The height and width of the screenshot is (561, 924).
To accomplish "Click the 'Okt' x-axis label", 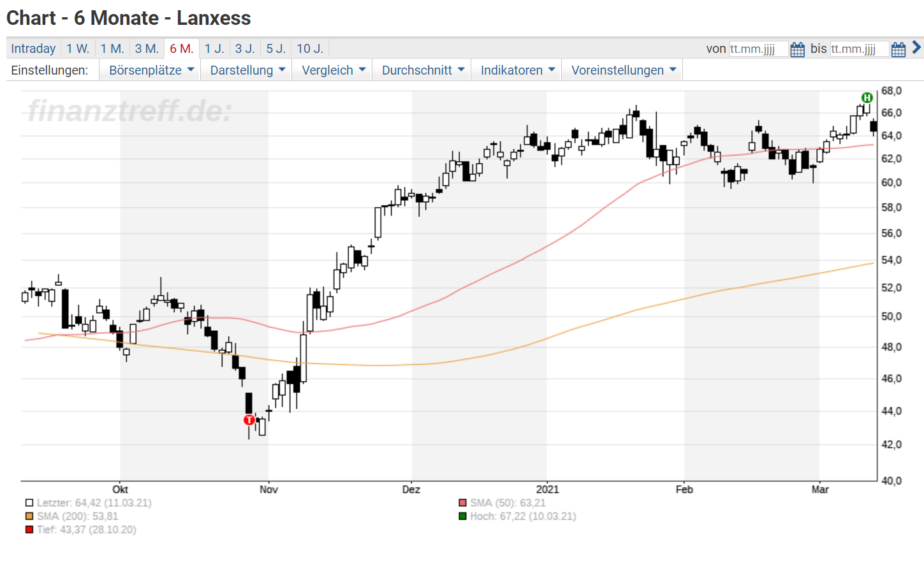I will (121, 490).
